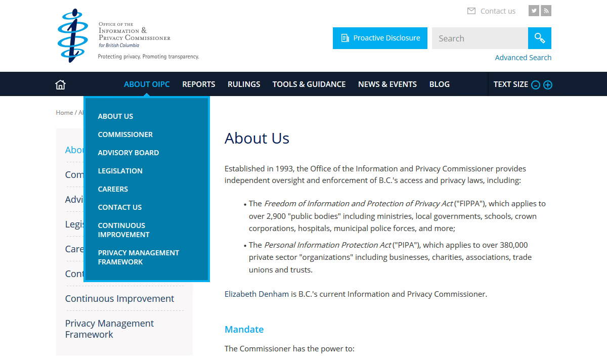
Task: Select ABOUT US in dropdown menu
Action: tap(115, 116)
